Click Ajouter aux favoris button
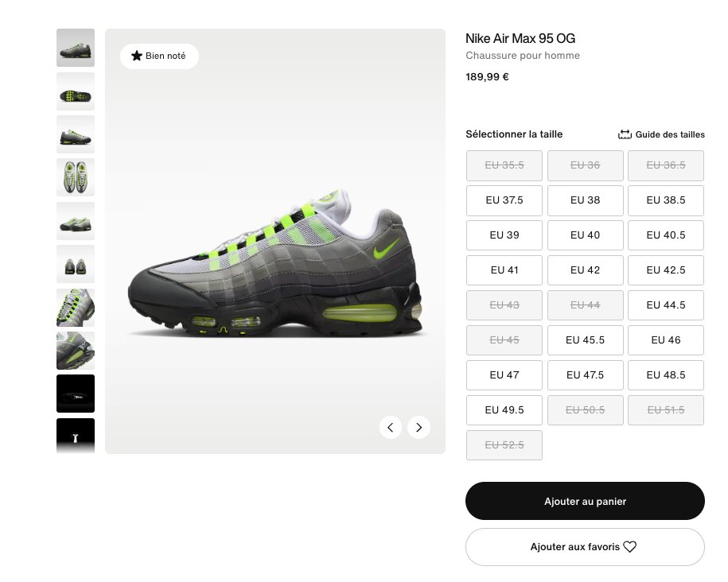The height and width of the screenshot is (582, 728). tap(585, 547)
